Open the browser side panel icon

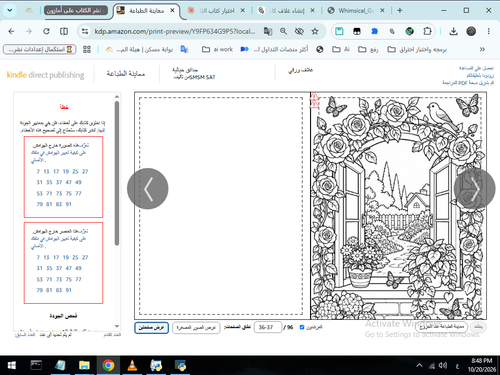coord(64,31)
